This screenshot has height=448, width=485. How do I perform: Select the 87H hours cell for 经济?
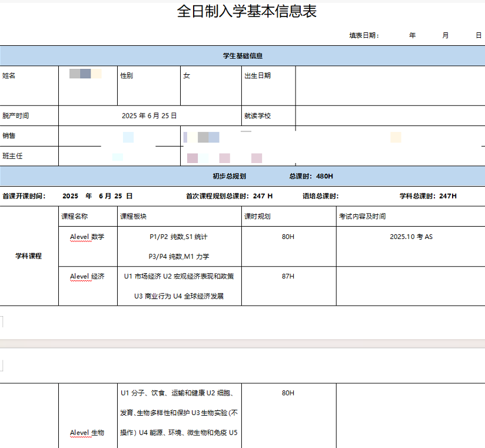288,276
